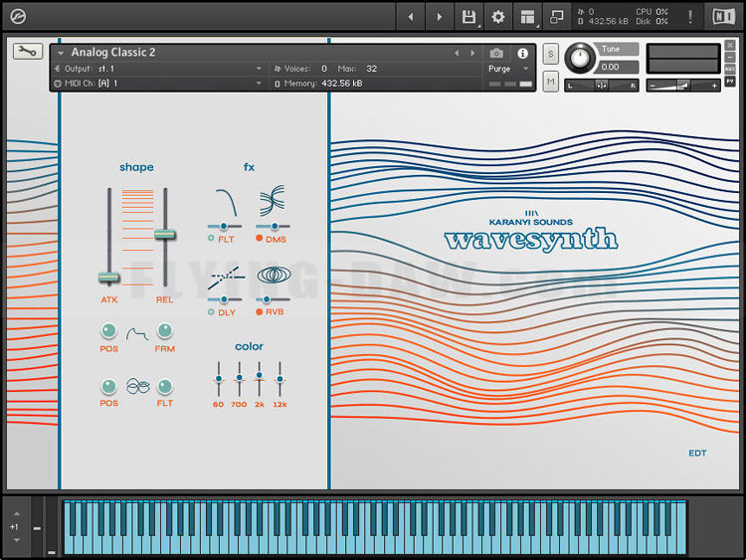Open the workspace layout panel icon
This screenshot has width=746, height=560.
(x=527, y=16)
